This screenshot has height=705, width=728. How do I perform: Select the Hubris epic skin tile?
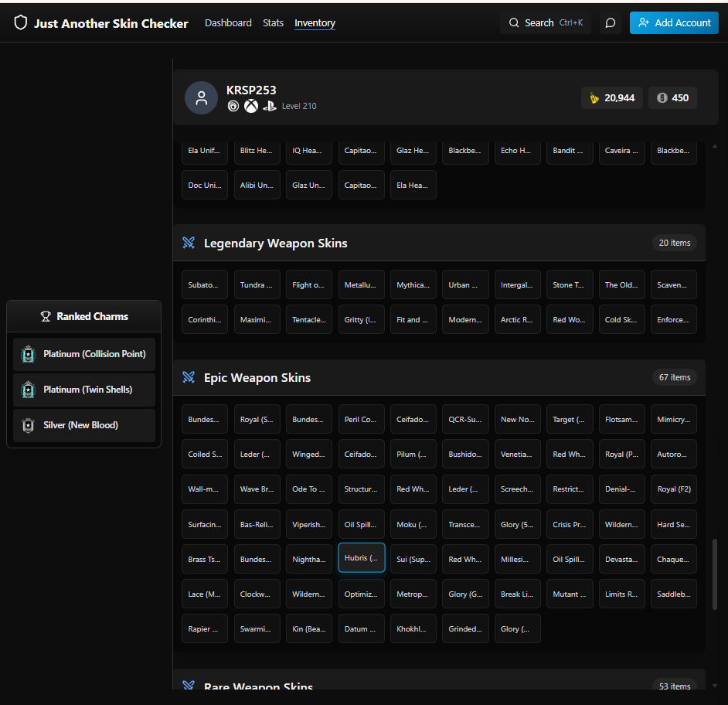point(361,558)
